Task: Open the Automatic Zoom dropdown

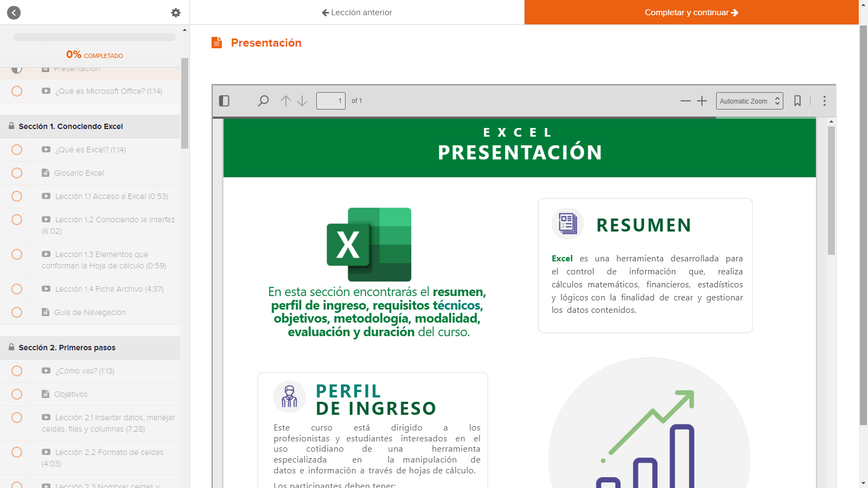Action: (749, 101)
